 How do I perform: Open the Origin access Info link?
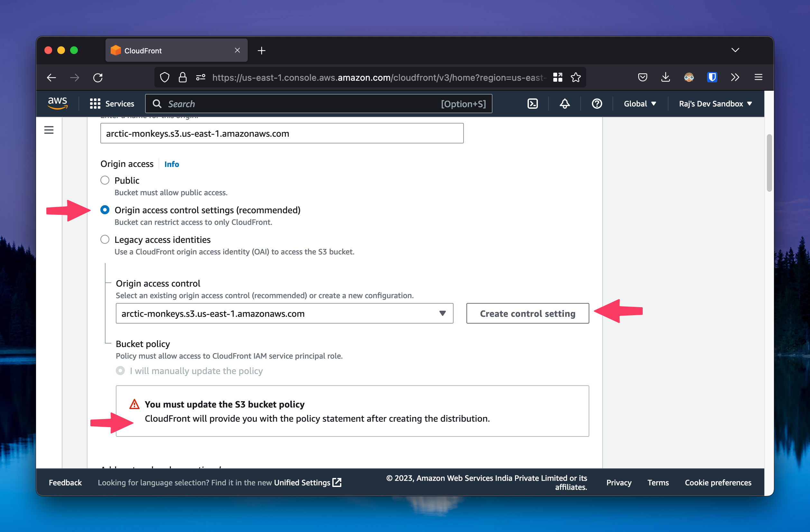pyautogui.click(x=171, y=164)
